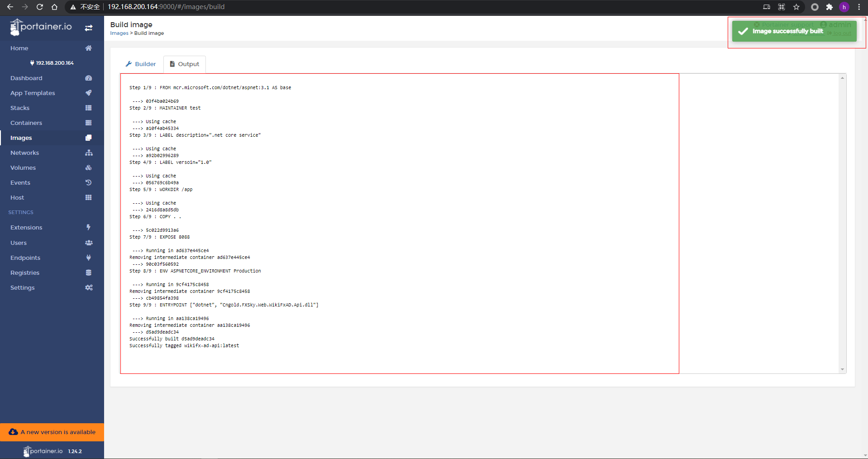Click the Users group icon
The image size is (868, 459).
[x=89, y=243]
